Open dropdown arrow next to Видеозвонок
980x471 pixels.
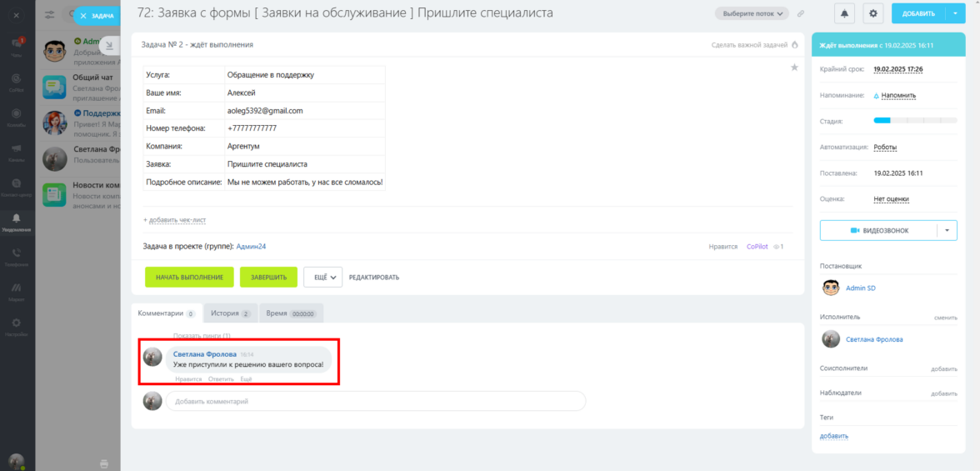click(x=947, y=230)
